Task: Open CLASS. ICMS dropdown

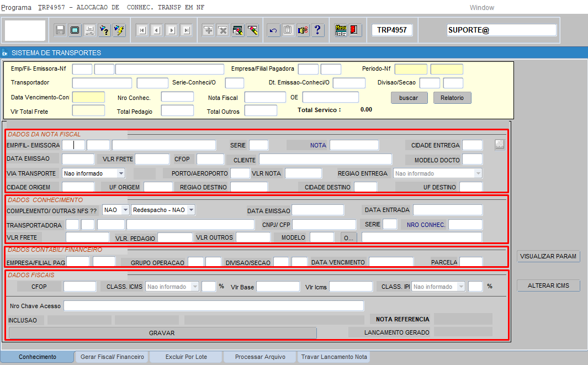Action: click(195, 287)
